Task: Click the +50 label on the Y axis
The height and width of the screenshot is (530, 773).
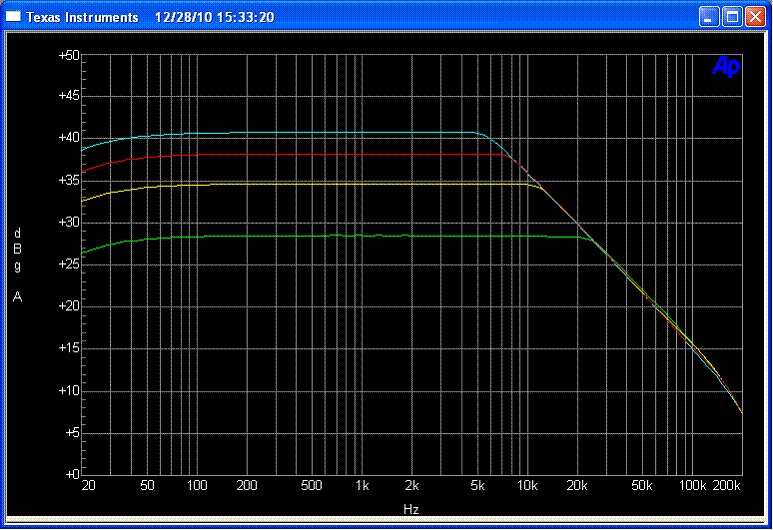Action: tap(69, 55)
